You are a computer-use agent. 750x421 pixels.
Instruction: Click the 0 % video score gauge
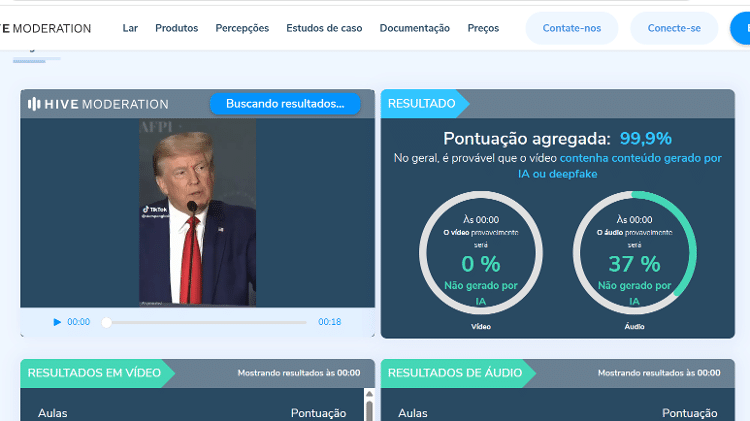click(x=481, y=253)
